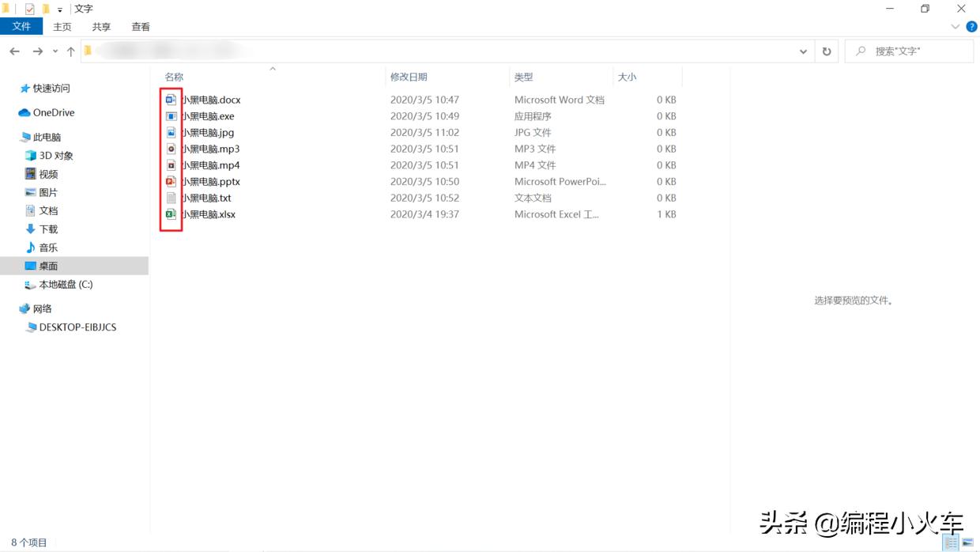This screenshot has width=980, height=552.
Task: Click the new folder icon in title bar
Action: coord(46,9)
